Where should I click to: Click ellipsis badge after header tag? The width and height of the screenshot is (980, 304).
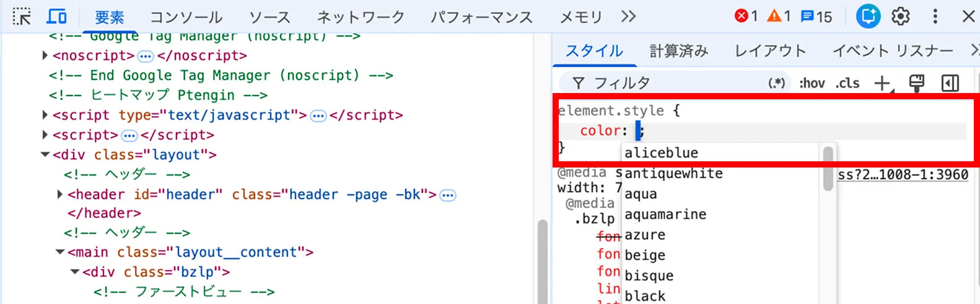(x=448, y=195)
